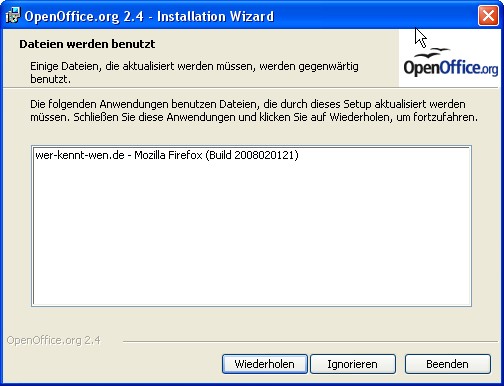Click the footer separator line beside the label
504x386 pixels.
coord(310,341)
